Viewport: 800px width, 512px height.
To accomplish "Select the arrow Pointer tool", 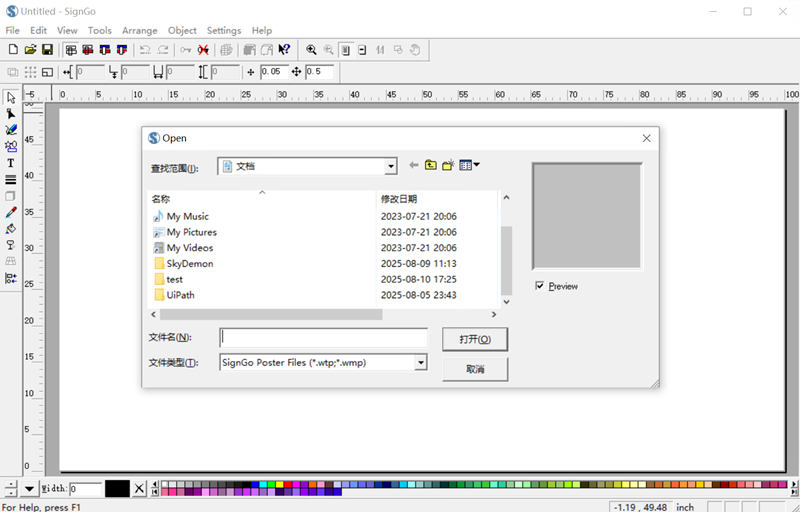I will coord(11,97).
